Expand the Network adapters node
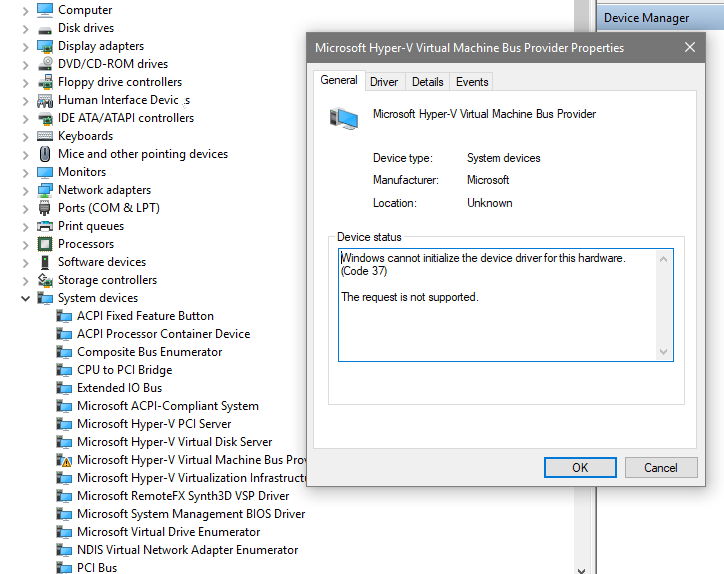The width and height of the screenshot is (724, 574). pos(25,191)
